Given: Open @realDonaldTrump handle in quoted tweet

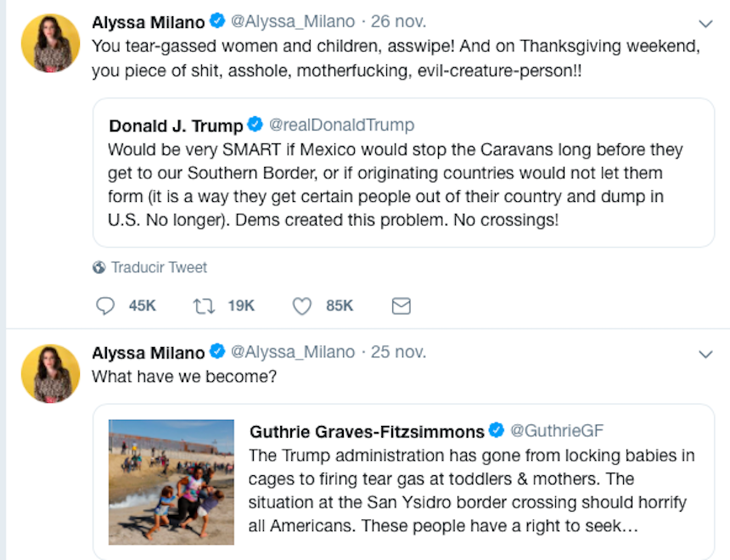Looking at the screenshot, I should [341, 126].
